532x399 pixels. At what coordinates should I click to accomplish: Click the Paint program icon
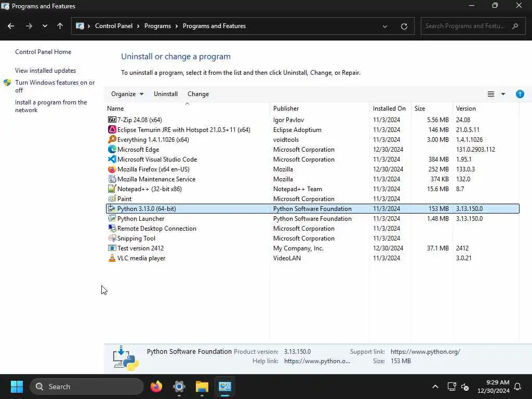click(x=112, y=198)
